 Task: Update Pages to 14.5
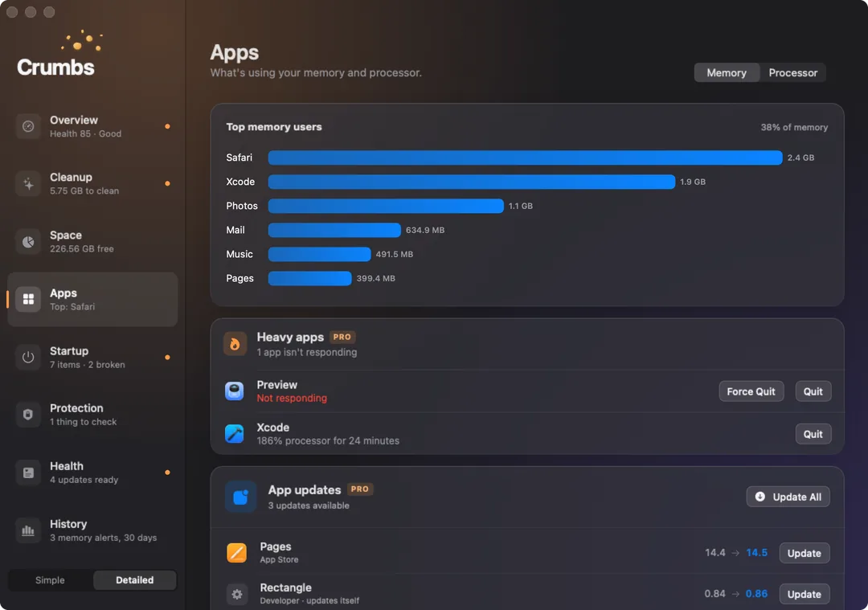[804, 553]
